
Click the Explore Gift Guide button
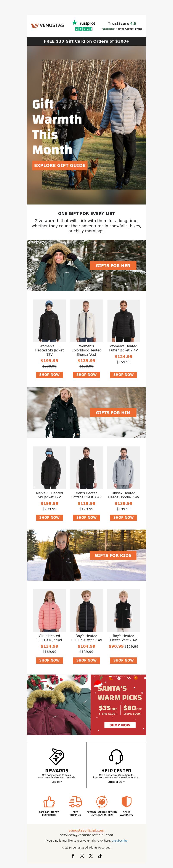tap(60, 166)
